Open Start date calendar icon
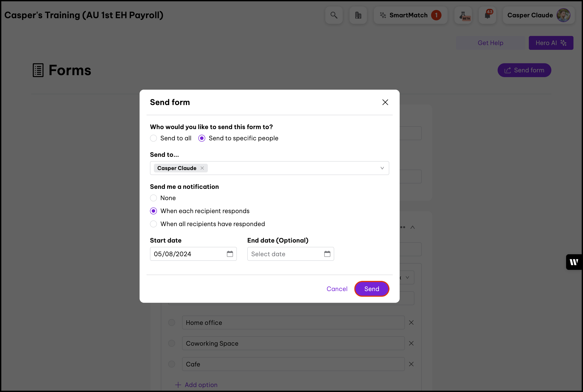The image size is (583, 392). (230, 254)
